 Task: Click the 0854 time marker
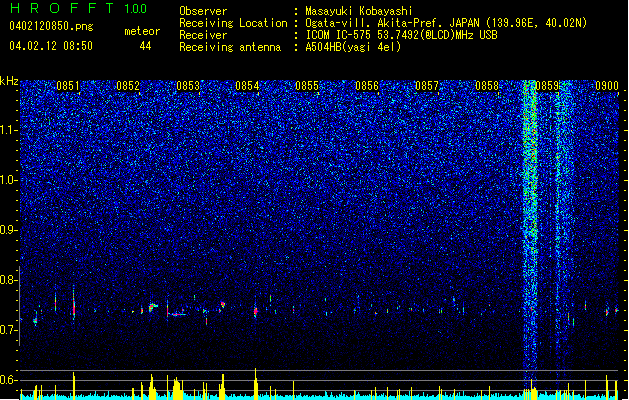click(247, 86)
